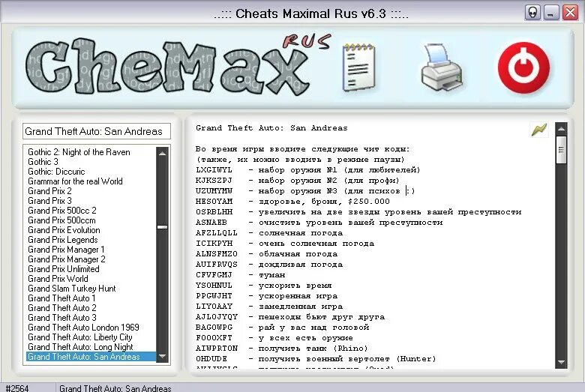Click the cheat text heading Grand Theft Auto: San Andreas

(271, 128)
